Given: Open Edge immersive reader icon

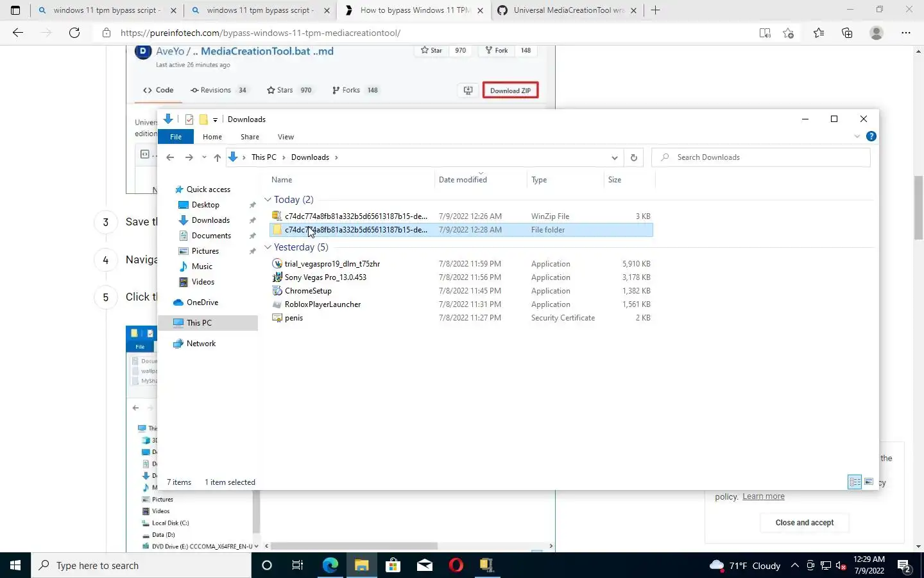Looking at the screenshot, I should pyautogui.click(x=765, y=33).
